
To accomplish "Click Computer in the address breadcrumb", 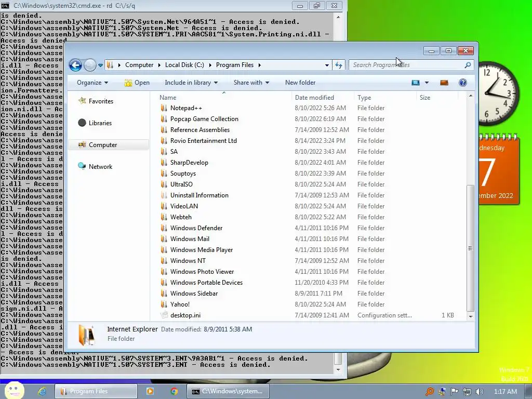I will click(x=139, y=65).
